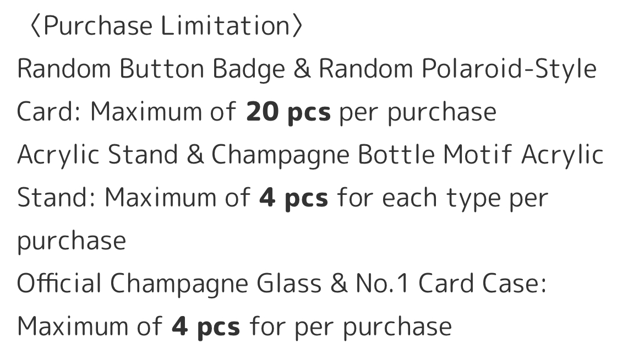This screenshot has height=359, width=644.
Task: Click the Official Champagne Glass text
Action: 169,284
